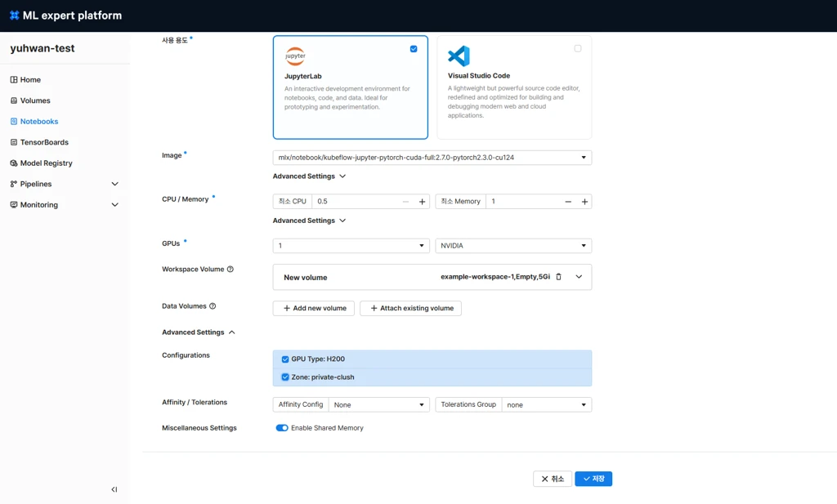Click the Monitoring sidebar icon

(14, 204)
